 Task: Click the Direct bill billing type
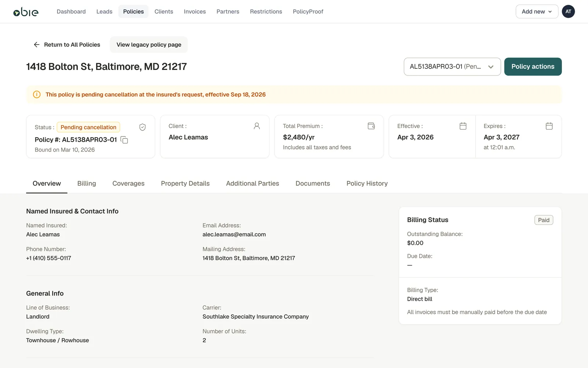[x=420, y=299]
